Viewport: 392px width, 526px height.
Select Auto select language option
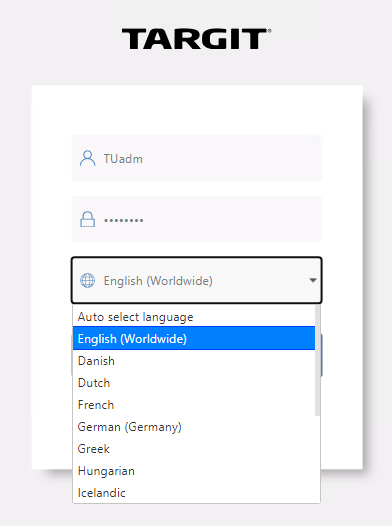[194, 317]
